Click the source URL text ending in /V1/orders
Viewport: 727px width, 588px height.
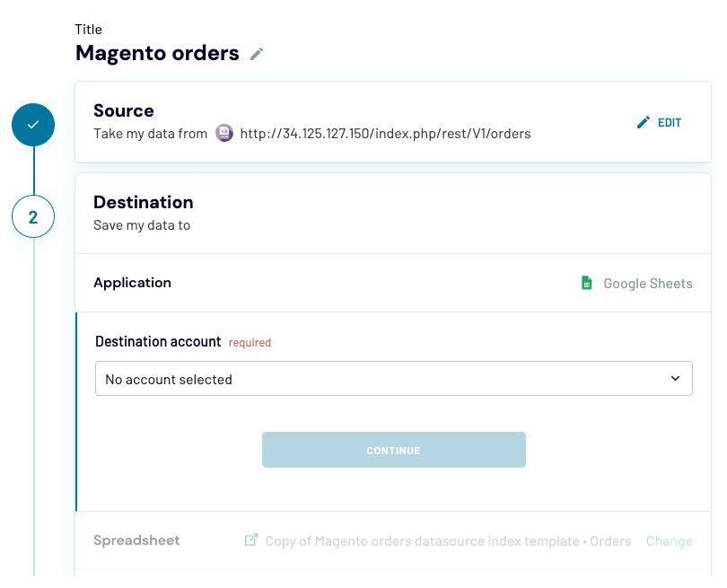point(385,134)
